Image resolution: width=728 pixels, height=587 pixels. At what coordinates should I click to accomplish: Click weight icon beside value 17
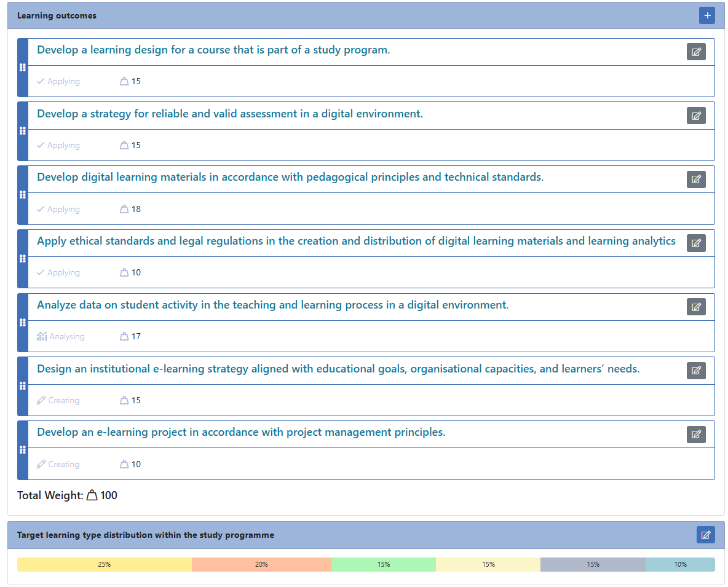(x=124, y=336)
